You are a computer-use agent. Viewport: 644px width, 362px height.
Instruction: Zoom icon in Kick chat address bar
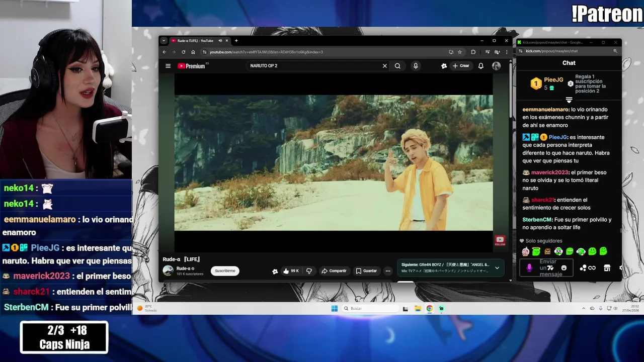615,51
